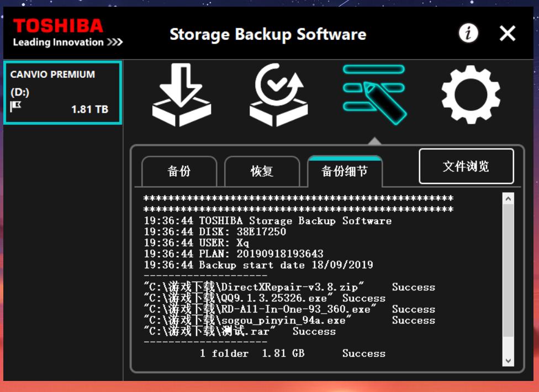The width and height of the screenshot is (539, 392).
Task: Click the 1 folder 1.81 GB summary line
Action: [293, 353]
